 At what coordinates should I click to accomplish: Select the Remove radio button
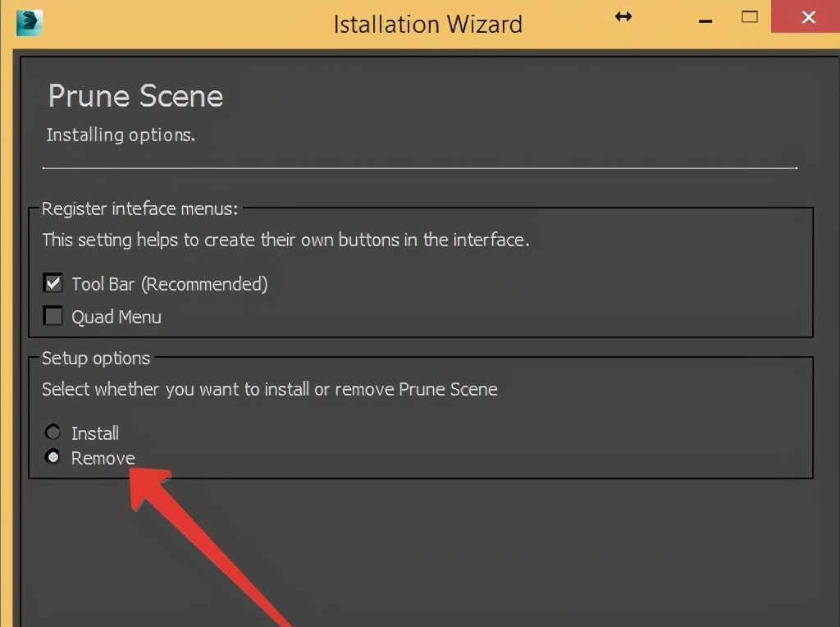53,457
